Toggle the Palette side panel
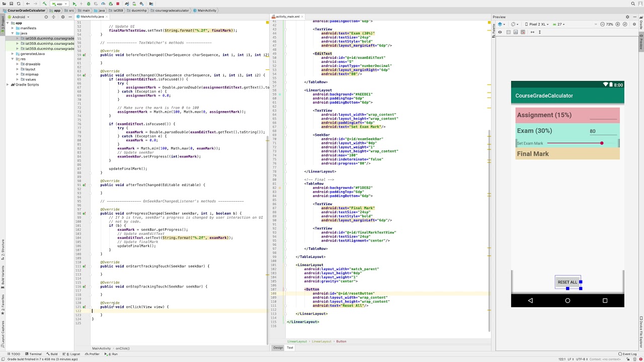The height and width of the screenshot is (362, 644). (x=494, y=31)
